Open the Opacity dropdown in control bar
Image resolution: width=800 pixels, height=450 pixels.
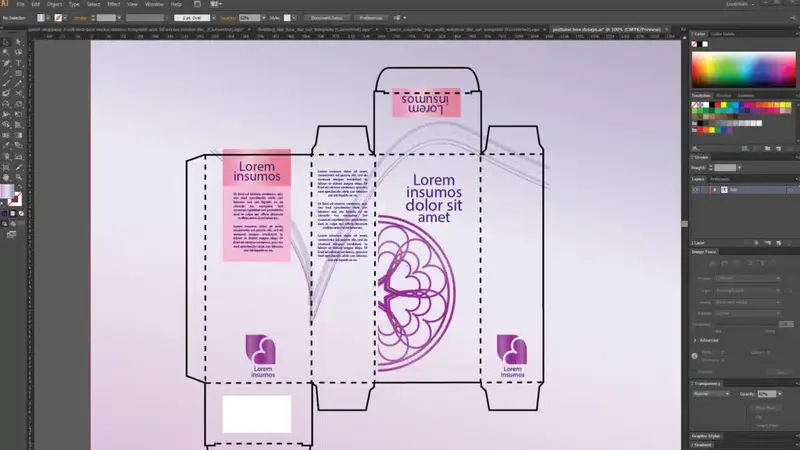pyautogui.click(x=264, y=18)
